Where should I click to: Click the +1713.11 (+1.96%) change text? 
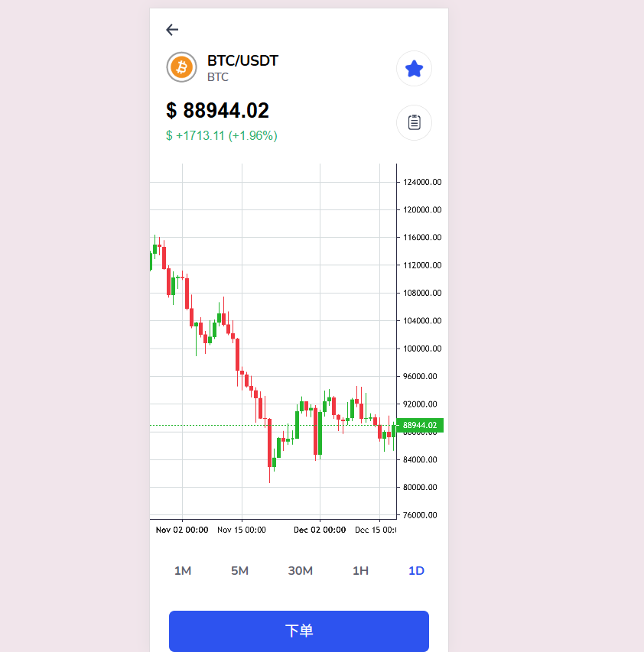click(222, 135)
